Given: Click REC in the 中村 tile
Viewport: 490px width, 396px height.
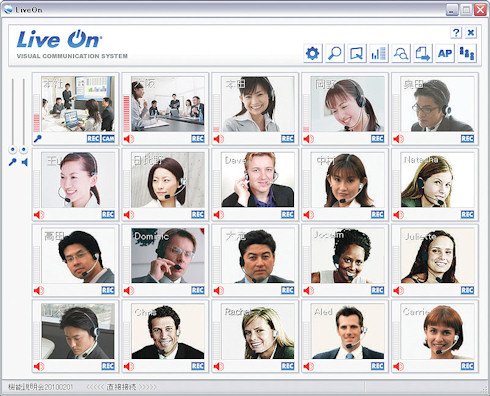Looking at the screenshot, I should point(377,215).
